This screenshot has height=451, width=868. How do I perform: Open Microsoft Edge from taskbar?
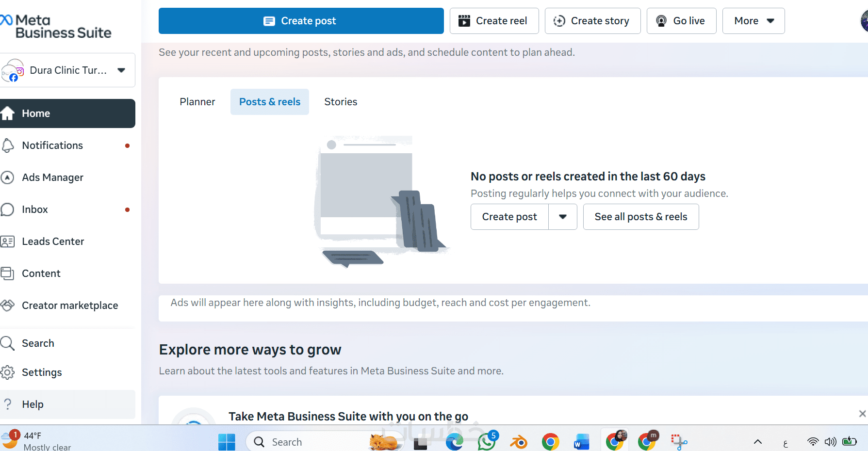(x=454, y=442)
